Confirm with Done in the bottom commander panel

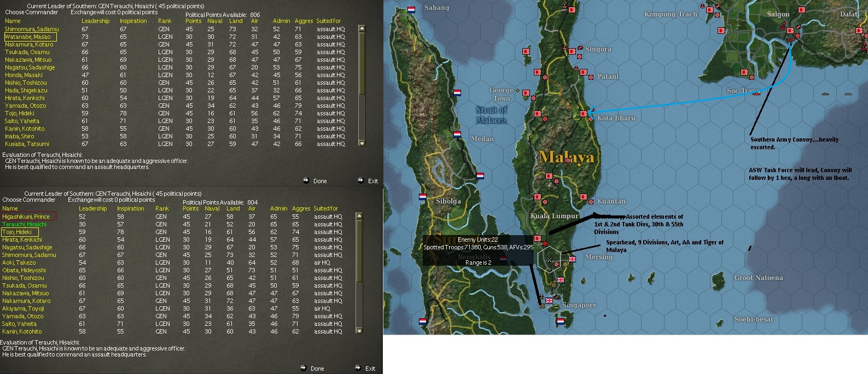click(x=312, y=369)
